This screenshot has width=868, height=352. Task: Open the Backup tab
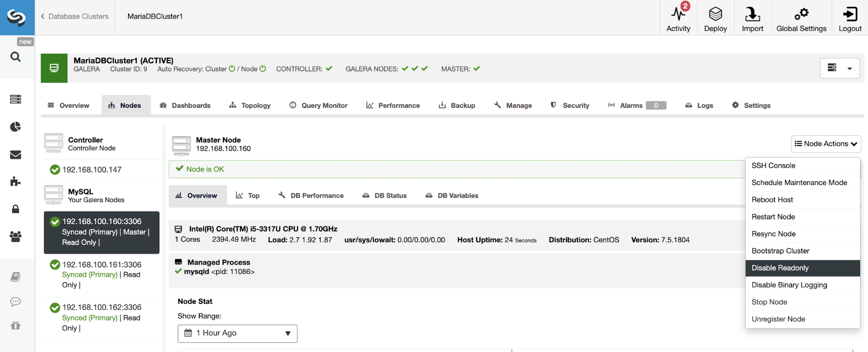tap(457, 106)
